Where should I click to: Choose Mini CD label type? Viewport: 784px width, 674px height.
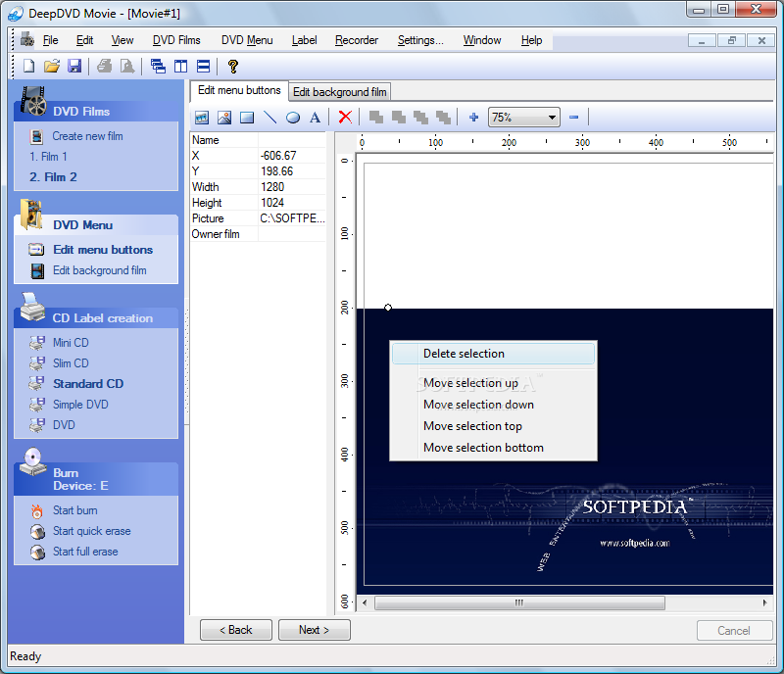tap(71, 343)
